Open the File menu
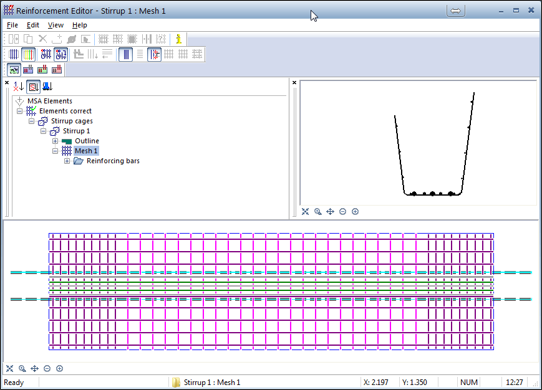 (x=12, y=25)
